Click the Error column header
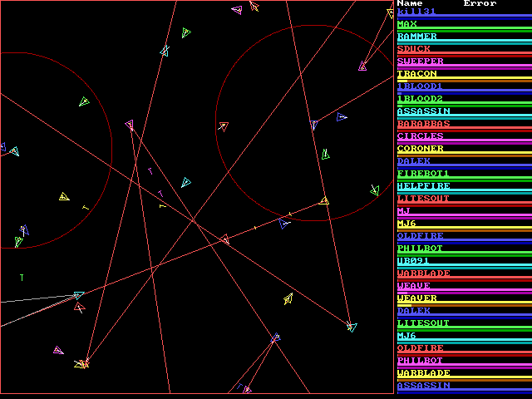Image resolution: width=532 pixels, height=399 pixels. coord(480,3)
